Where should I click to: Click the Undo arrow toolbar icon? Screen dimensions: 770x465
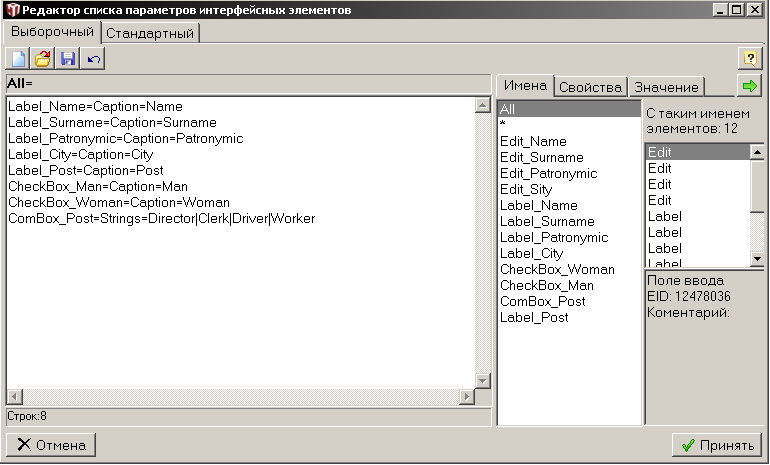click(93, 59)
